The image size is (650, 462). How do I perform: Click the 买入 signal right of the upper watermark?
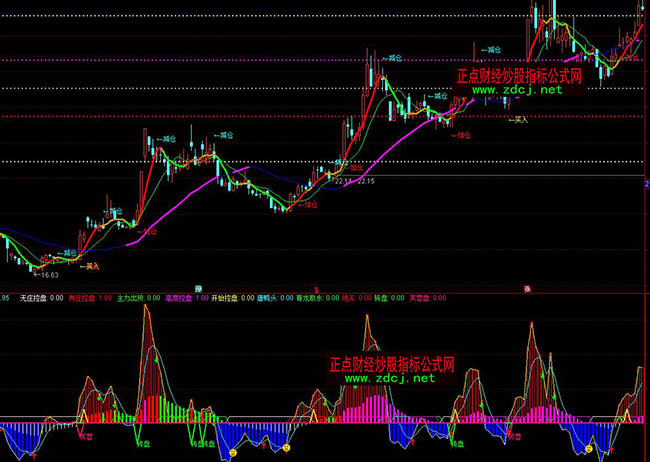(x=518, y=120)
